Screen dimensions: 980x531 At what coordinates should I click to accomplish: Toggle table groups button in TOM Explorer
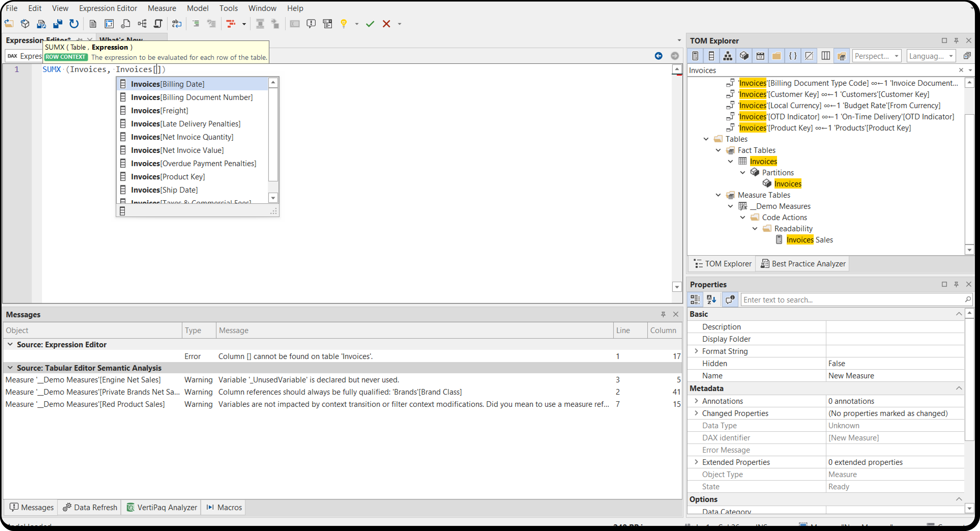[x=842, y=56]
